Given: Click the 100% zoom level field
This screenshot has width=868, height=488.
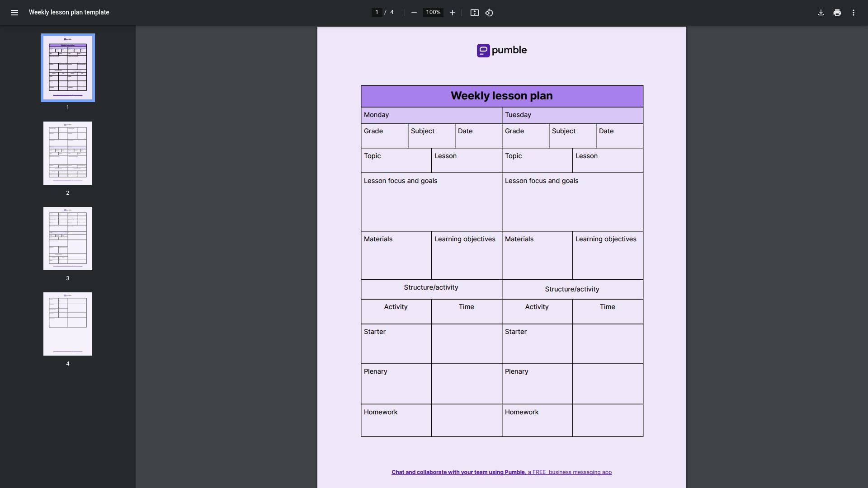Looking at the screenshot, I should tap(433, 12).
